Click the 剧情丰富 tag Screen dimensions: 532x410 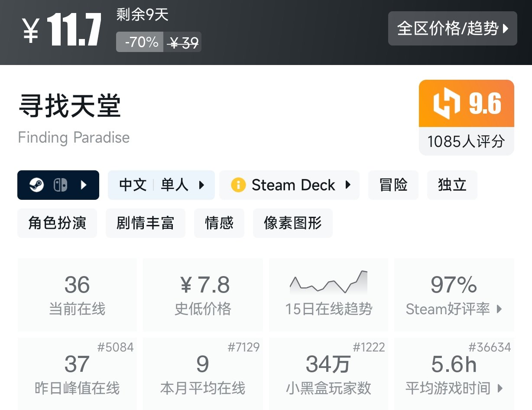click(146, 223)
